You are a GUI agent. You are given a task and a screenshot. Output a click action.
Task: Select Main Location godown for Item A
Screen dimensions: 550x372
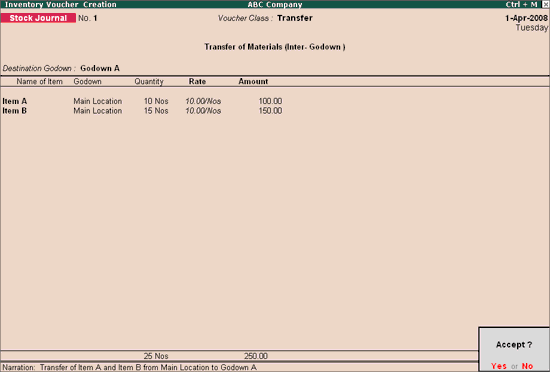point(98,101)
